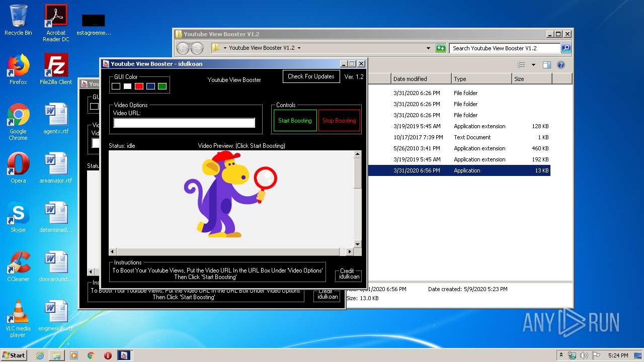Screen dimensions: 644x362
Task: Click Opera icon in the taskbar
Action: coord(108,355)
